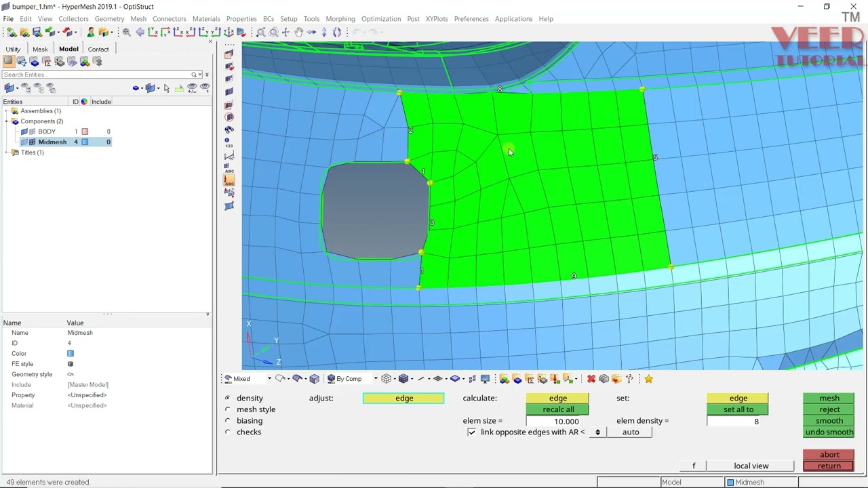Click the BODY pink color swatch
This screenshot has width=868, height=488.
[85, 131]
